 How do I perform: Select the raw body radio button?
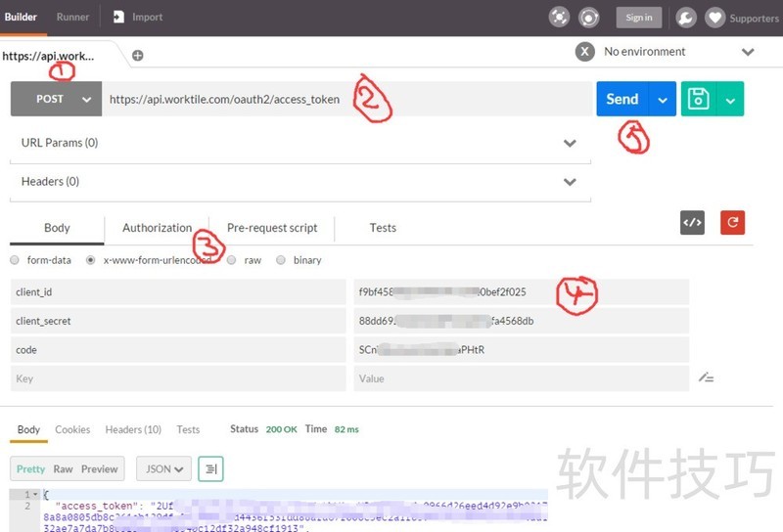tap(231, 260)
